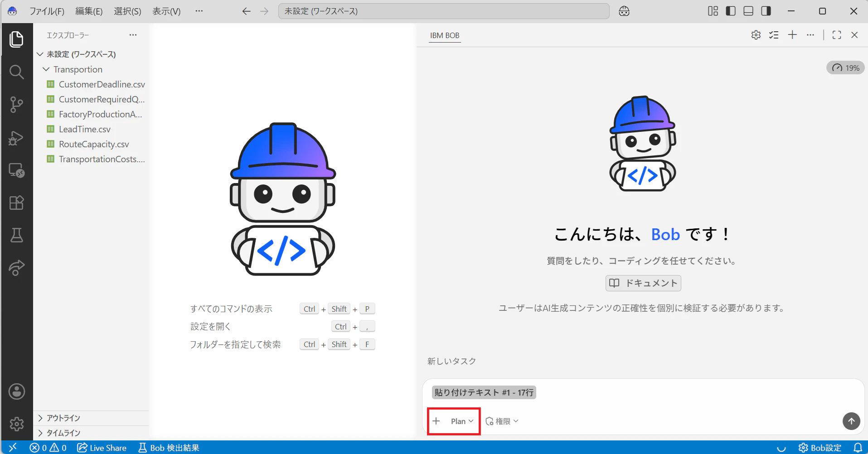Toggle secondary side bar visibility
The image size is (868, 454).
[x=766, y=11]
